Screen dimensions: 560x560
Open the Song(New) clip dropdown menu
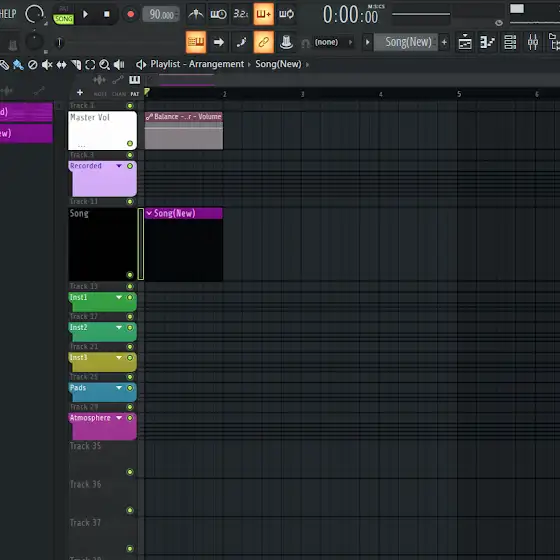pos(149,214)
